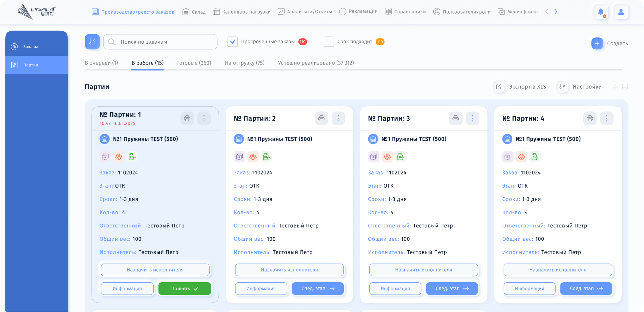Switch to the В очереди (1) tab
644x312 pixels.
coord(101,63)
